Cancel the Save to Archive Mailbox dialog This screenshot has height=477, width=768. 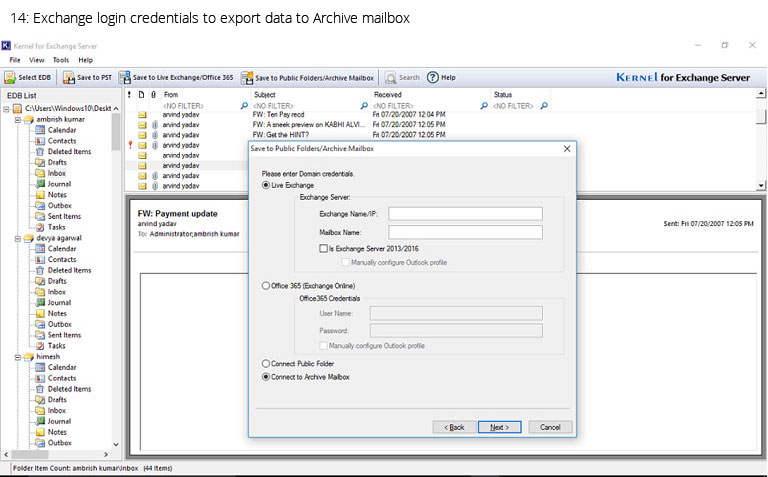550,427
